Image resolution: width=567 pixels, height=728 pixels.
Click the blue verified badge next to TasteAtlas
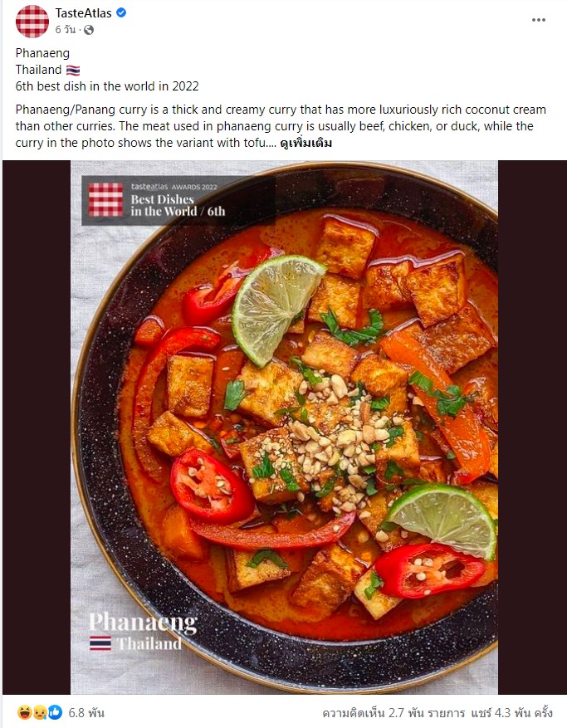[121, 13]
